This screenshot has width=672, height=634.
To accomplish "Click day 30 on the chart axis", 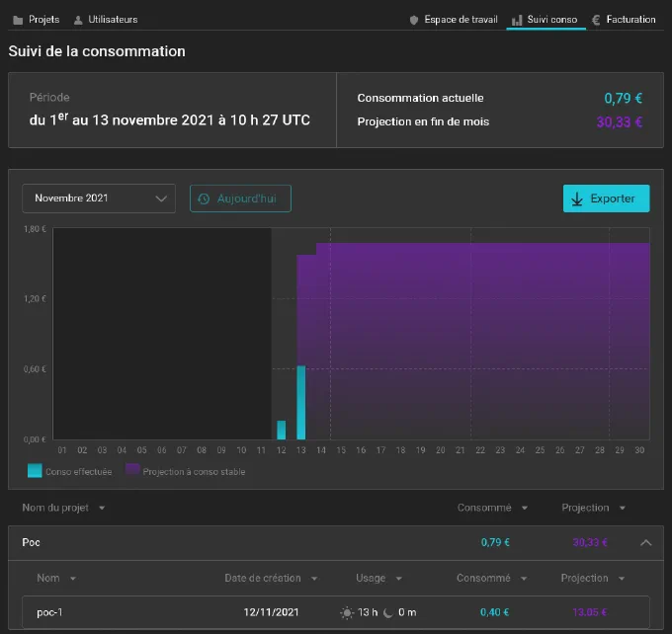I will [639, 449].
